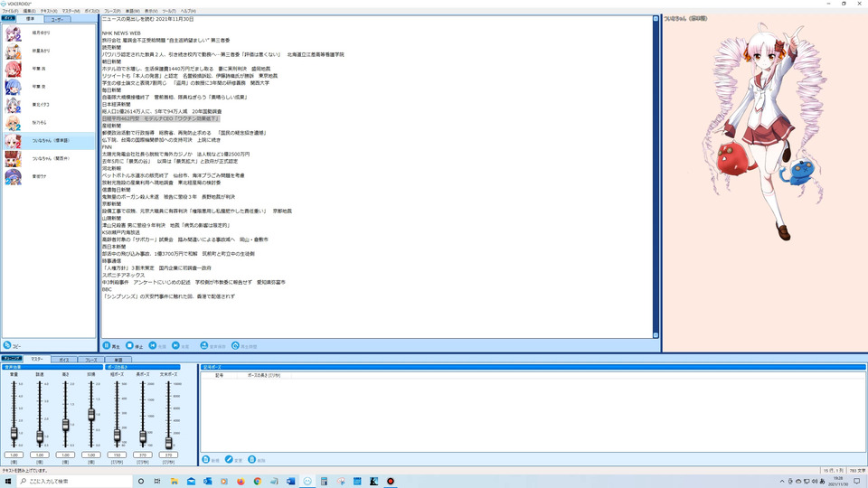Screen dimensions: 868x488
Task: Click the 再生 play button
Action: coord(111,346)
